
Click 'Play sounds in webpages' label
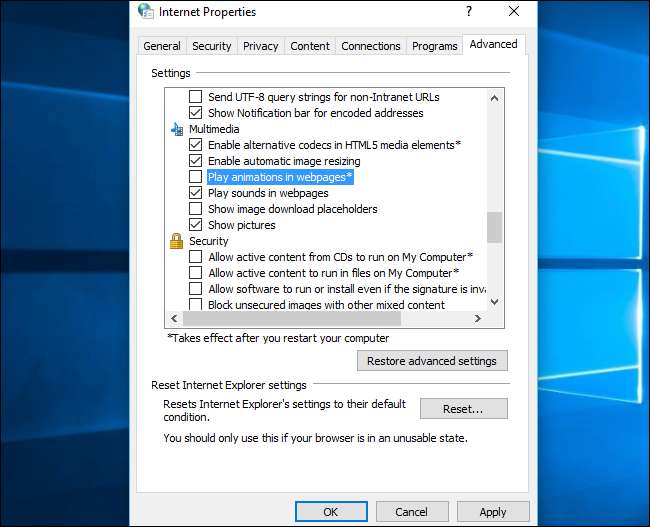pos(268,193)
